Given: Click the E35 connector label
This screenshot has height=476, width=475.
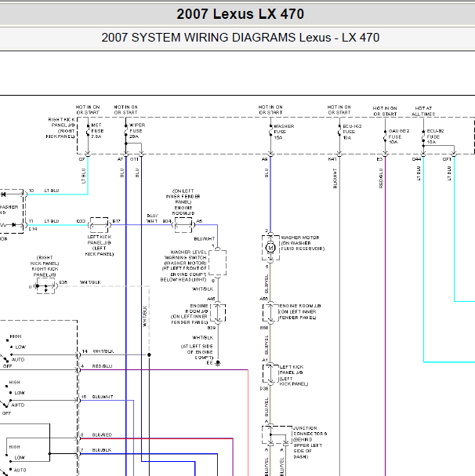Looking at the screenshot, I should [x=63, y=282].
